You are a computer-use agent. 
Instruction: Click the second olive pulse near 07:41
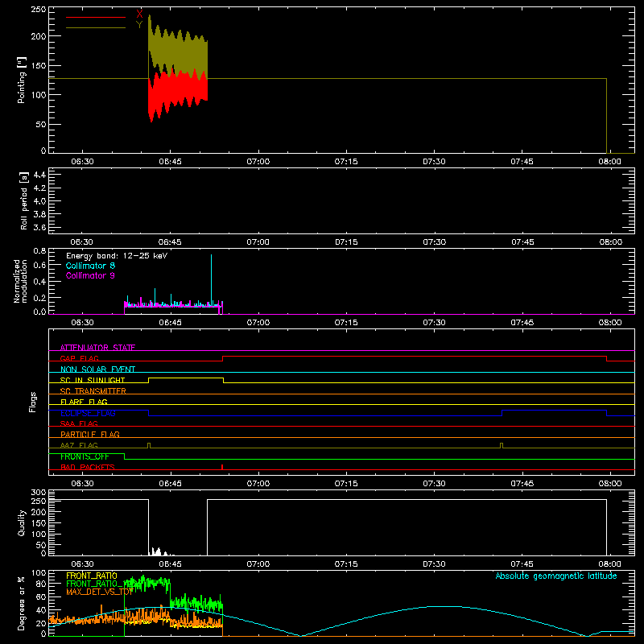502,445
